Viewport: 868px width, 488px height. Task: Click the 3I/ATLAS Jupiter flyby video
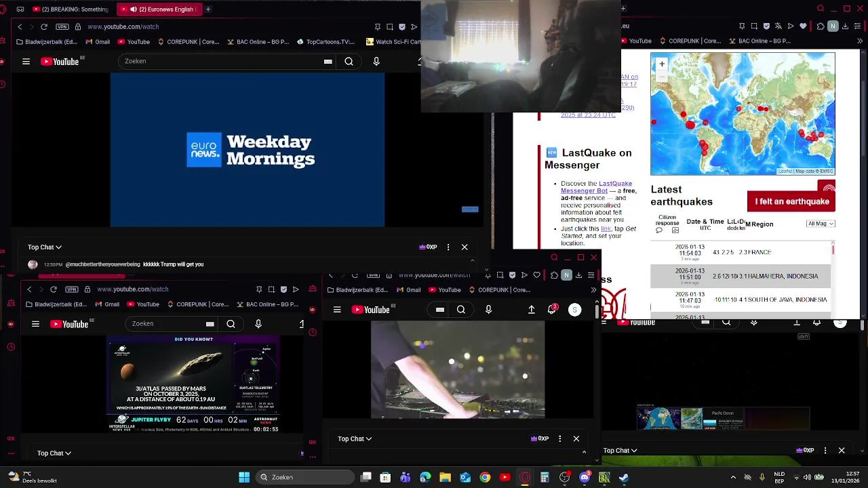coord(194,384)
